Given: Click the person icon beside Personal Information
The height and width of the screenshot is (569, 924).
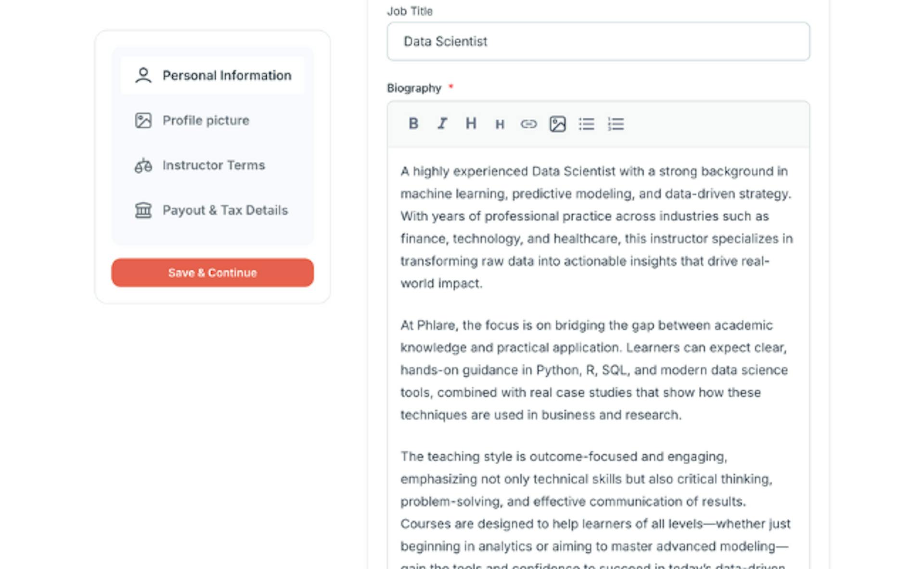Looking at the screenshot, I should point(143,76).
